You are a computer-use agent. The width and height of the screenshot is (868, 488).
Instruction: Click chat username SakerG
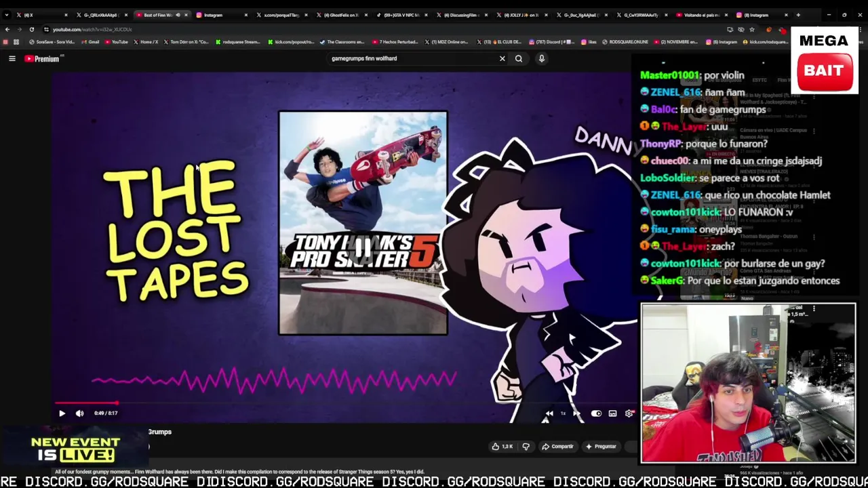point(667,281)
